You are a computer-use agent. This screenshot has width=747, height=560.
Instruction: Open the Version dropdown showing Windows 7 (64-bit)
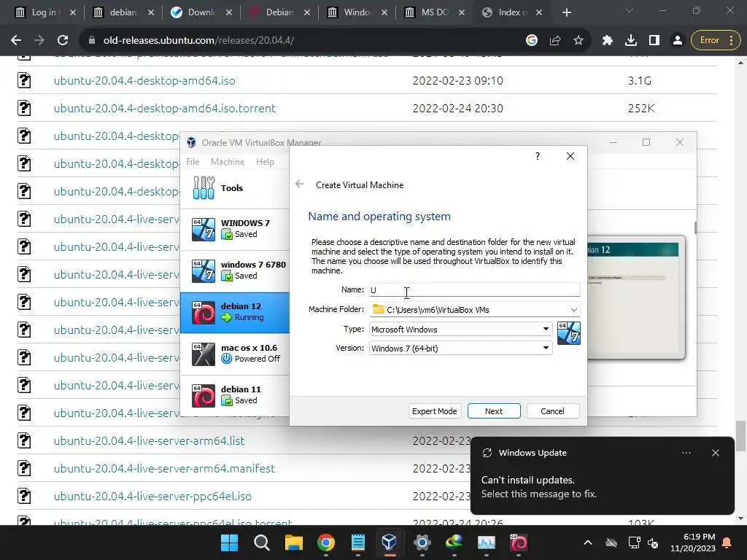coord(461,348)
